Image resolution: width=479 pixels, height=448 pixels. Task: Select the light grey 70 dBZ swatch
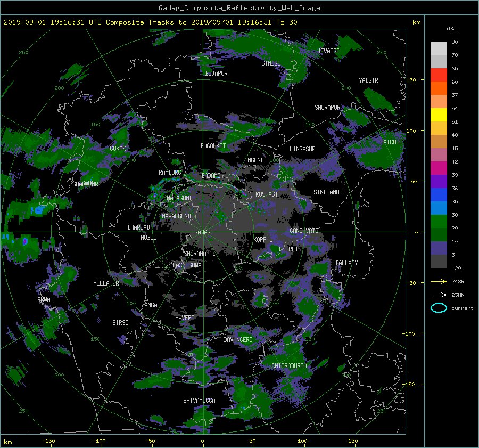point(439,48)
